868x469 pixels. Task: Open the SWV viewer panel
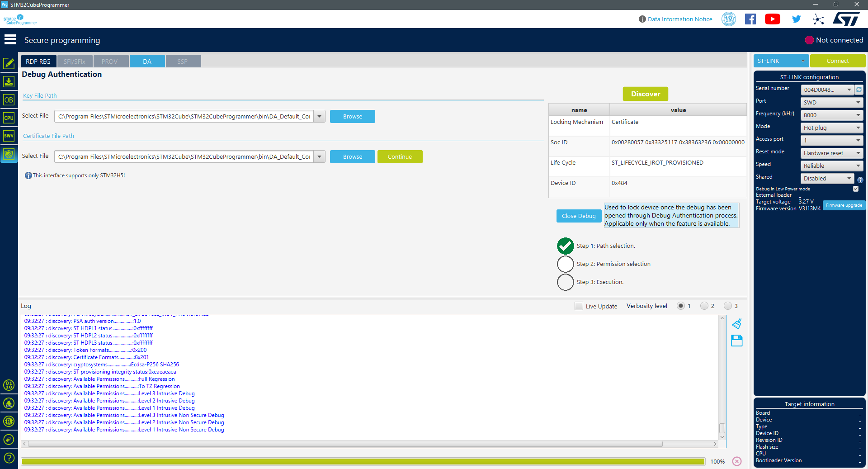(9, 136)
